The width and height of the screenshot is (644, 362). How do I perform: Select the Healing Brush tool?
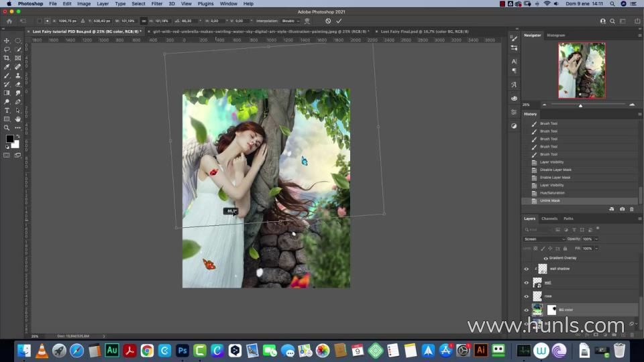click(17, 67)
